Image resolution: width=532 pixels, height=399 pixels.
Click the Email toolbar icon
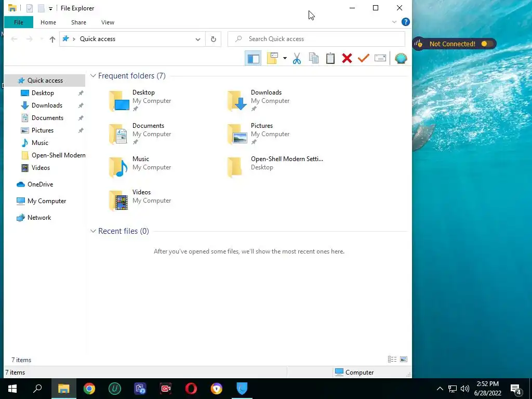pyautogui.click(x=380, y=58)
